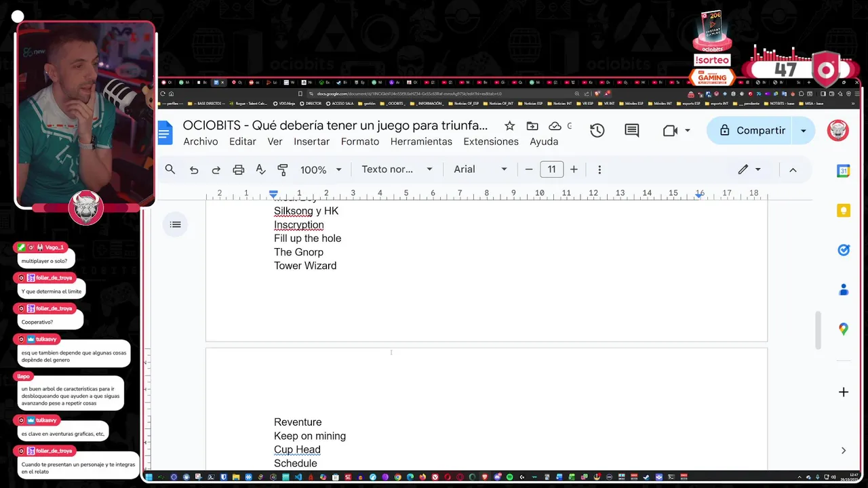Viewport: 868px width, 488px height.
Task: Open the Editar menu
Action: (x=243, y=142)
